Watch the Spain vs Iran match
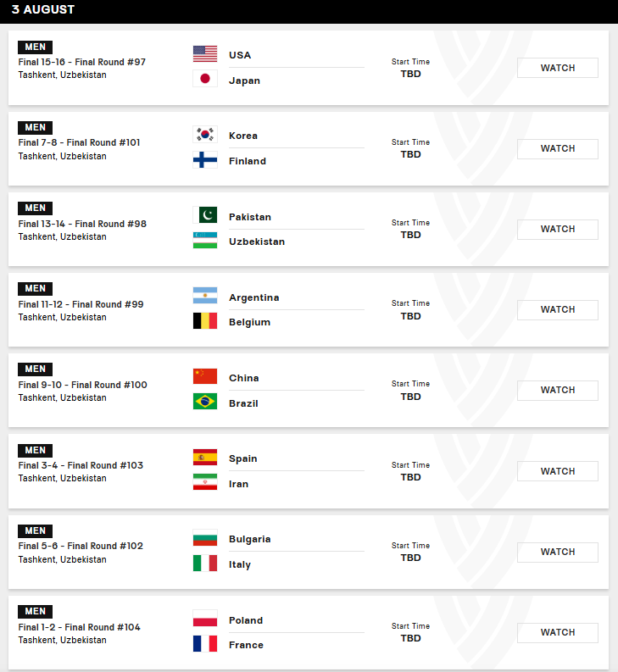This screenshot has width=618, height=672. [558, 471]
